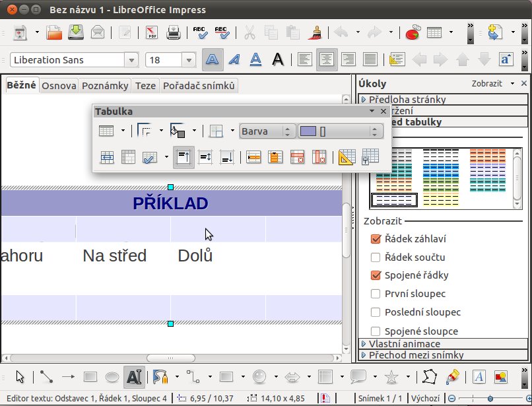Open the fill color dropdown in Tabulka
Image resolution: width=532 pixels, height=406 pixels.
pyautogui.click(x=341, y=131)
